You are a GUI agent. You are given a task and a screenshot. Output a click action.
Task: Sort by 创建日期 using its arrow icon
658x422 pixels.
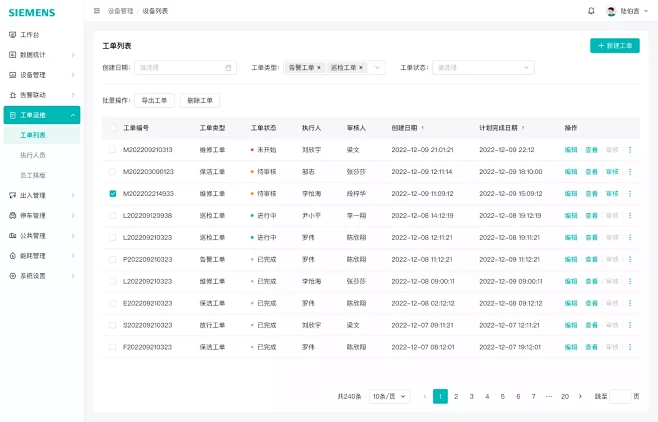(423, 128)
